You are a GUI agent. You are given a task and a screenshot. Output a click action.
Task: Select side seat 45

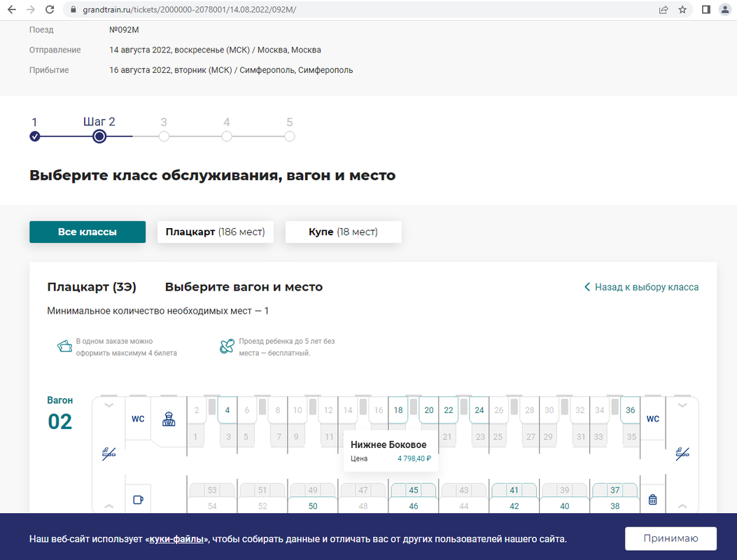[x=414, y=490]
